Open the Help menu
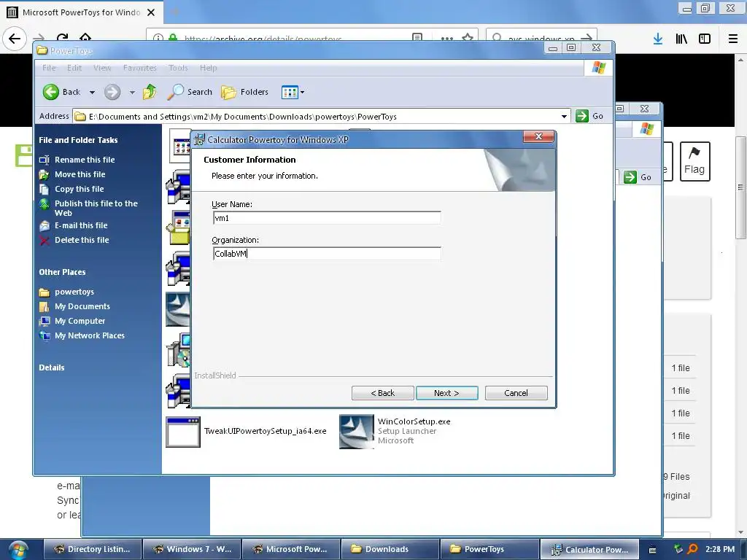Screen dimensions: 747x560 click(208, 68)
